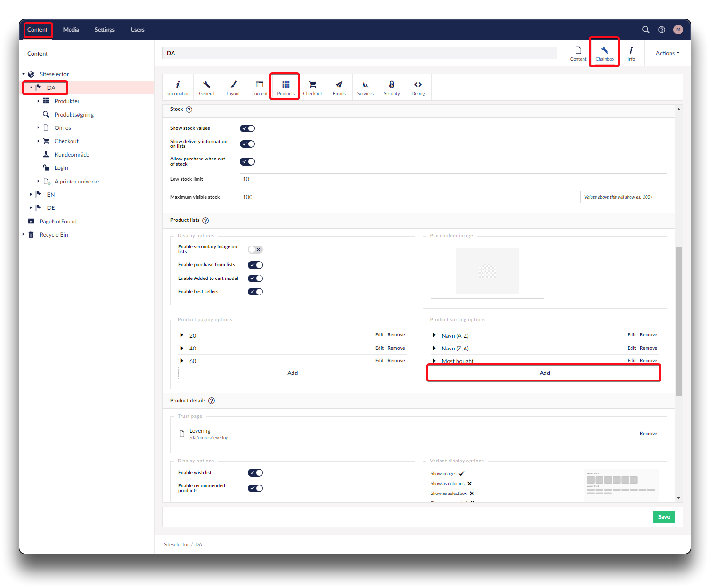Toggle Enable best sellers switch
Screen dimensions: 710x588
coord(255,292)
